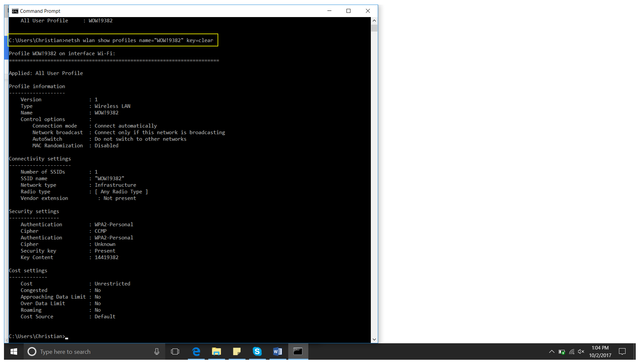
Task: Unmute the muted speaker in system tray
Action: [x=581, y=351]
